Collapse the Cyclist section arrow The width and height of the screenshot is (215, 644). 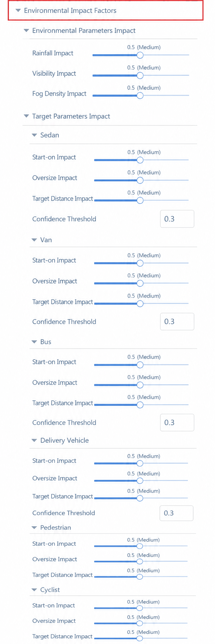tap(34, 590)
